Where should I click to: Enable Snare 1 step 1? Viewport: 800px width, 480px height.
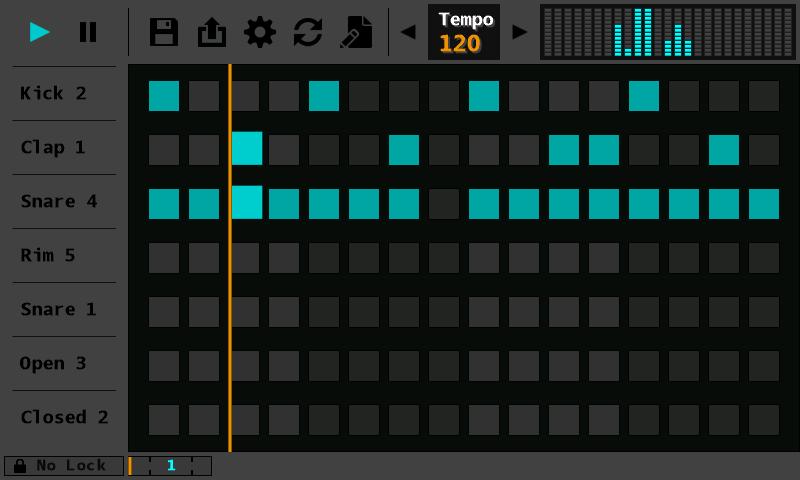pyautogui.click(x=164, y=312)
